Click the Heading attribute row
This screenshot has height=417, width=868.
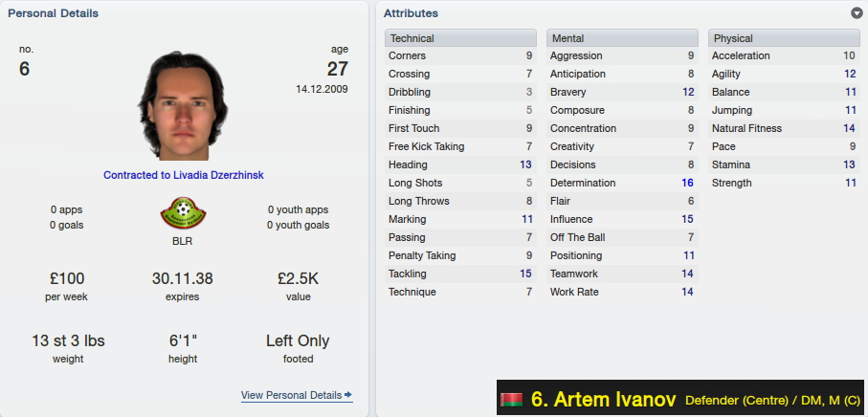click(x=460, y=165)
